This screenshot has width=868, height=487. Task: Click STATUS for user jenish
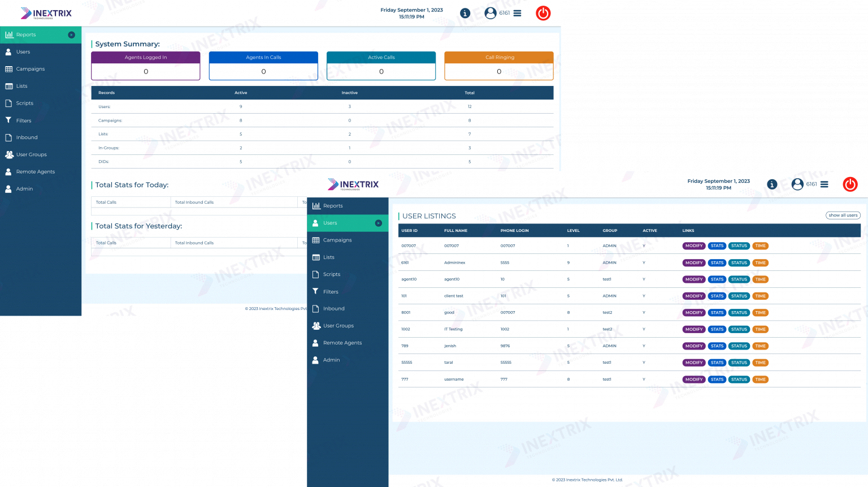click(x=739, y=346)
